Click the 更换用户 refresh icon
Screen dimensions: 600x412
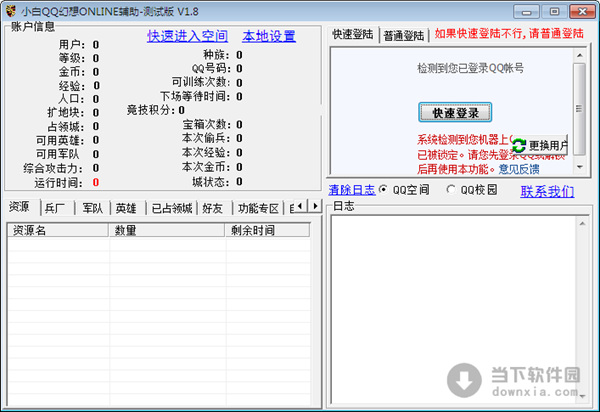pyautogui.click(x=519, y=145)
